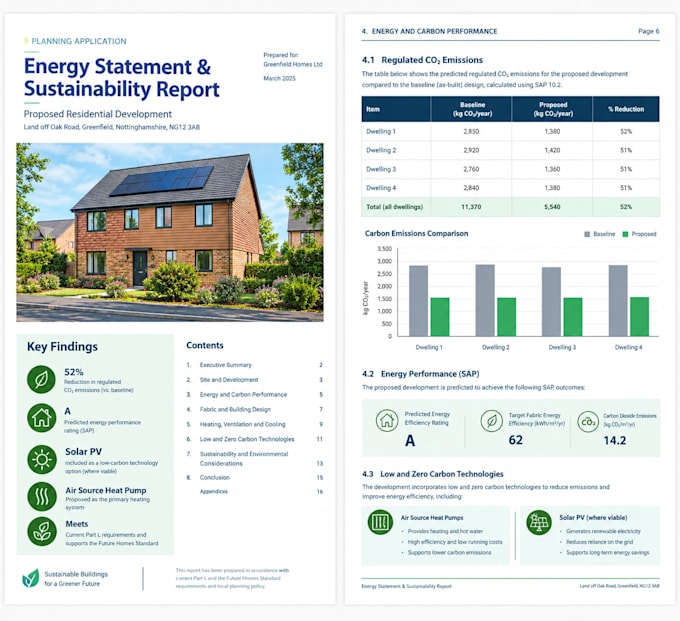Click the 4.2 Energy Performance (SAP) heading
Viewport: 680px width, 621px height.
421,374
